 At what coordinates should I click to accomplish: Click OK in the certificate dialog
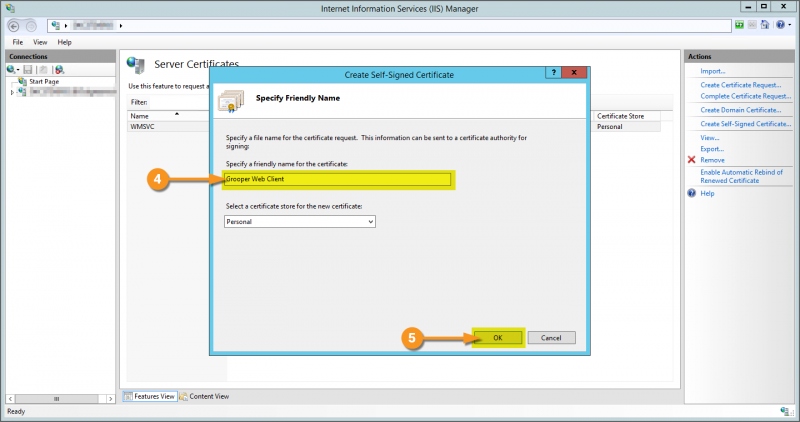coord(498,338)
